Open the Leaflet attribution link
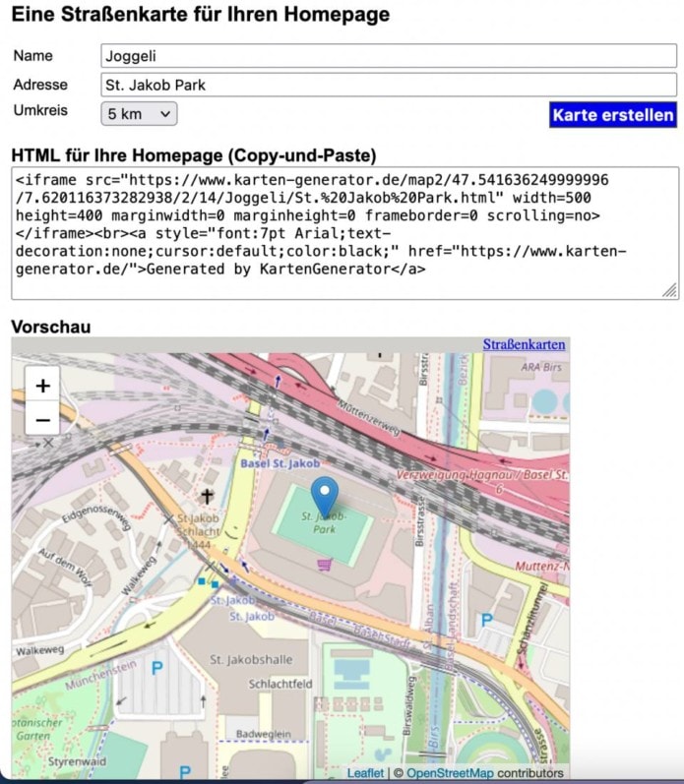Viewport: 684px width, 784px height. tap(365, 773)
